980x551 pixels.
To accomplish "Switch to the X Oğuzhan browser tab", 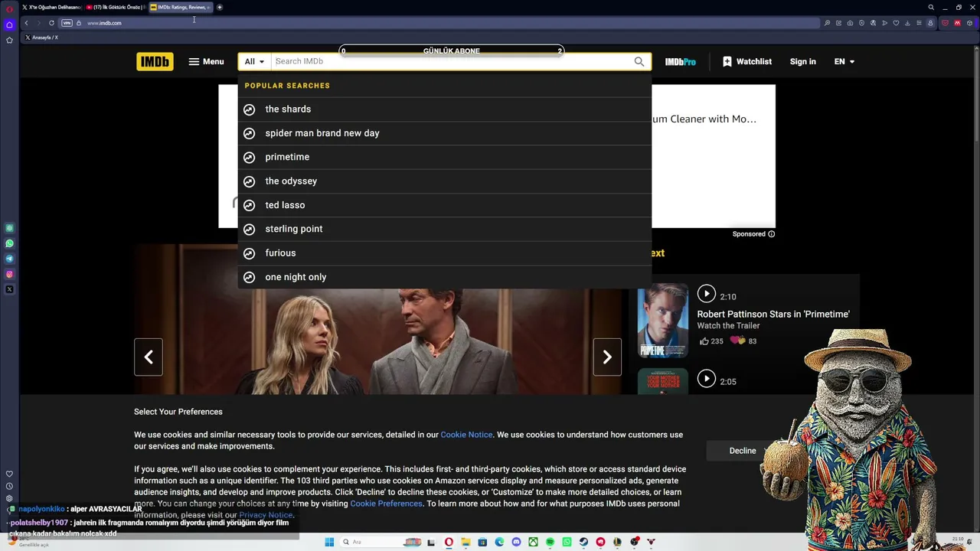I will click(52, 8).
